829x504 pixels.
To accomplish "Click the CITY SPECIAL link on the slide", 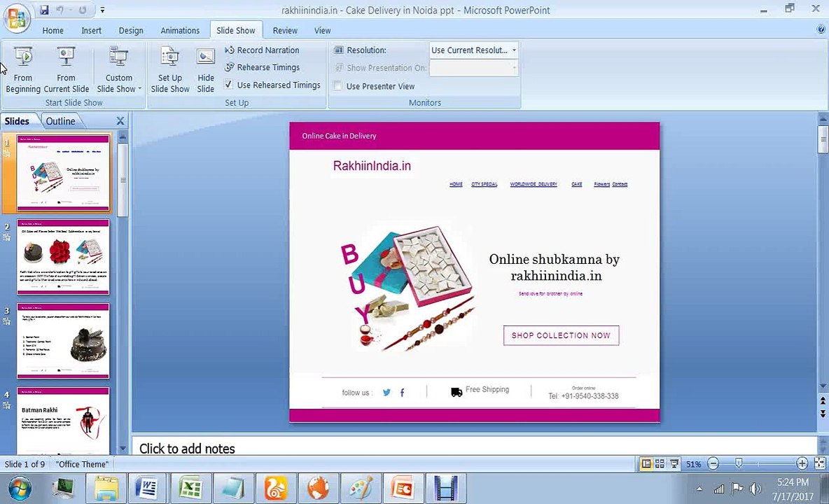I will click(485, 184).
